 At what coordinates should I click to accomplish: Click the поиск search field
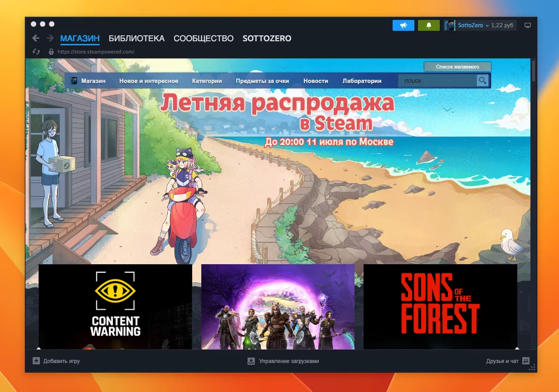(437, 81)
